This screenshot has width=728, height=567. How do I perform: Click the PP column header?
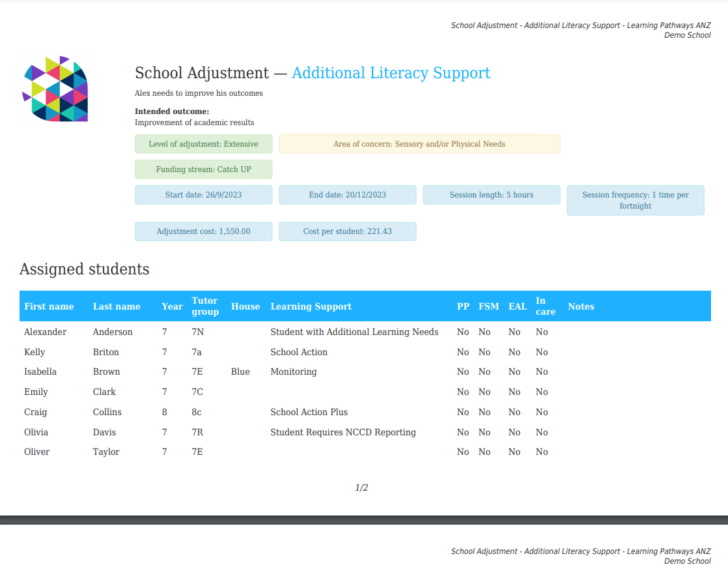[x=463, y=306]
